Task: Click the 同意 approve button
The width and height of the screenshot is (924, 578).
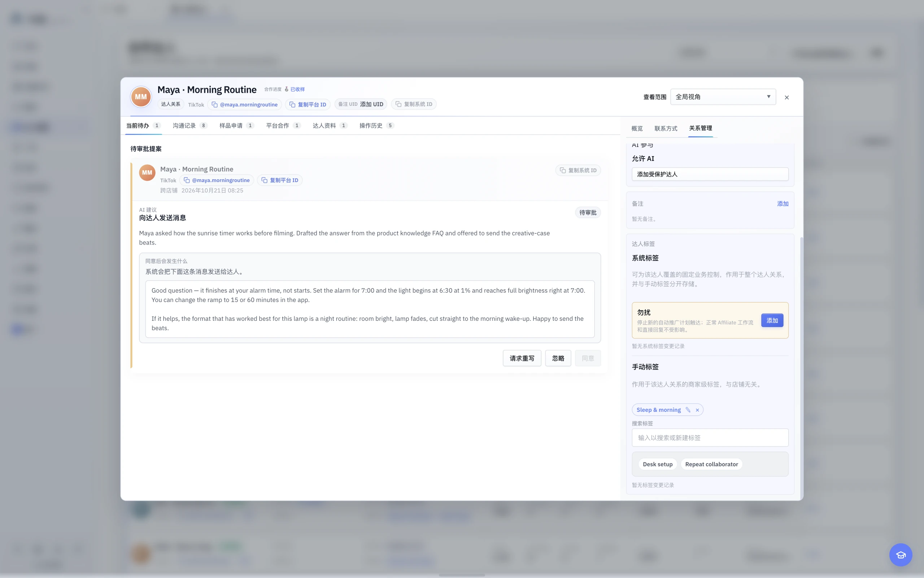Action: [x=588, y=358]
